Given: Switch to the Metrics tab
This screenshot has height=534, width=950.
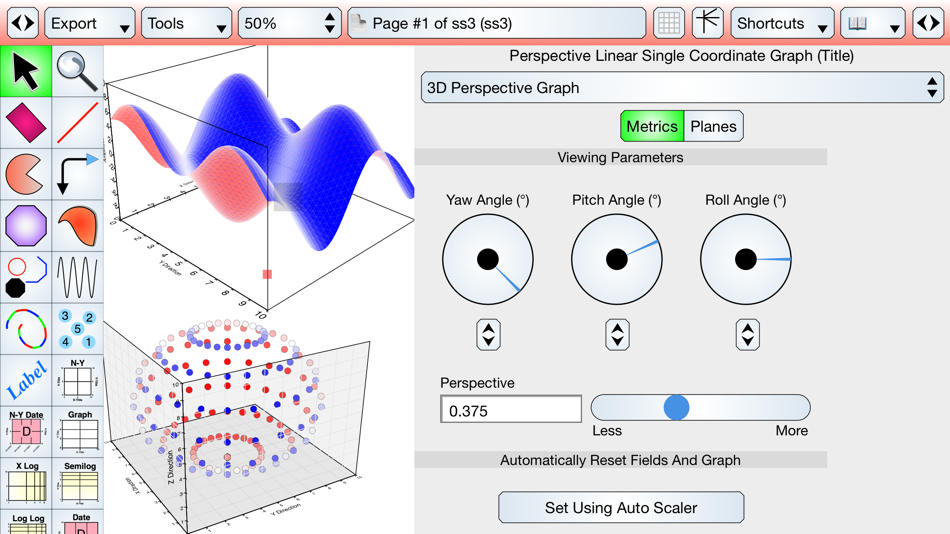Looking at the screenshot, I should (652, 126).
